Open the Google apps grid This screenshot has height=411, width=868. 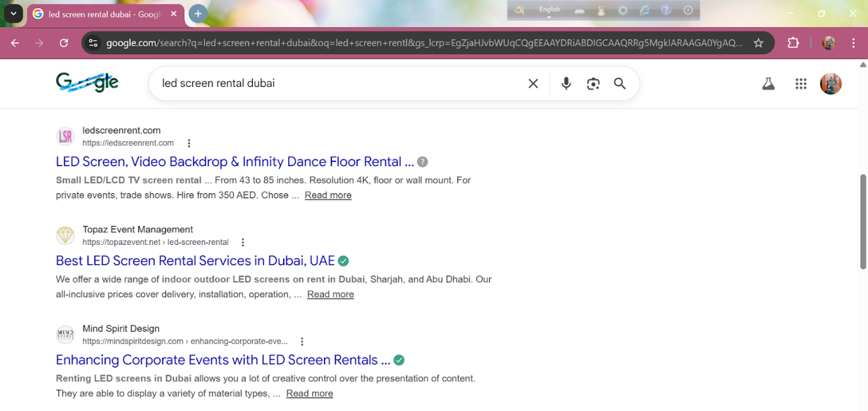(800, 84)
